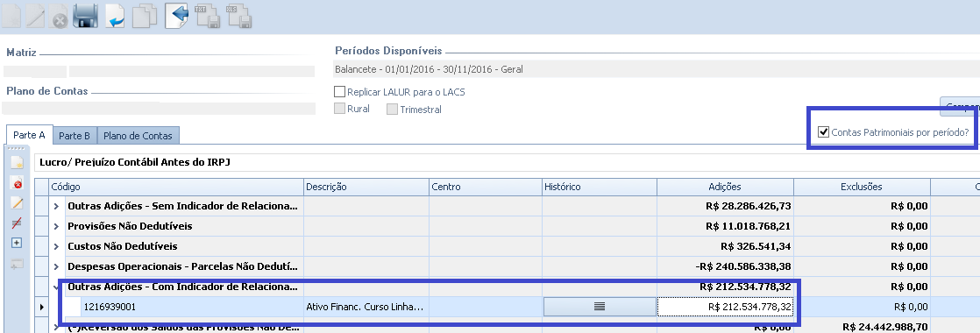Image resolution: width=980 pixels, height=333 pixels.
Task: Uncheck Contas Patrimoniais por período
Action: tap(824, 132)
